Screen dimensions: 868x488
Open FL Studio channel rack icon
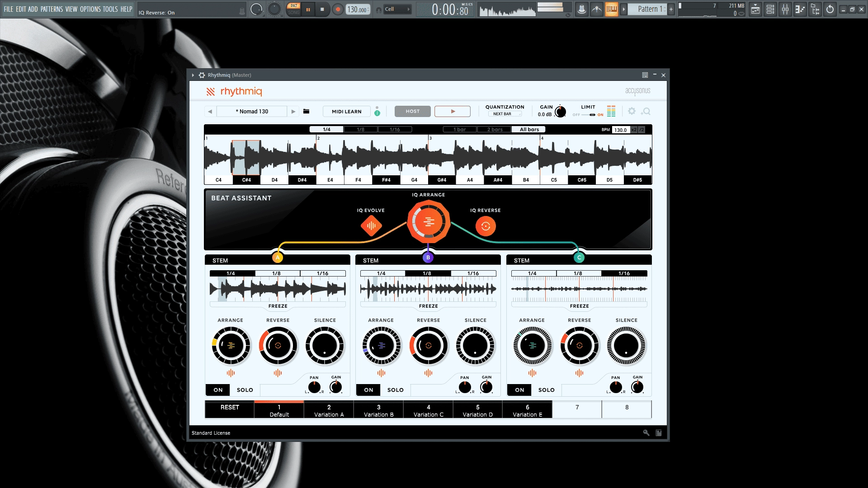point(770,9)
